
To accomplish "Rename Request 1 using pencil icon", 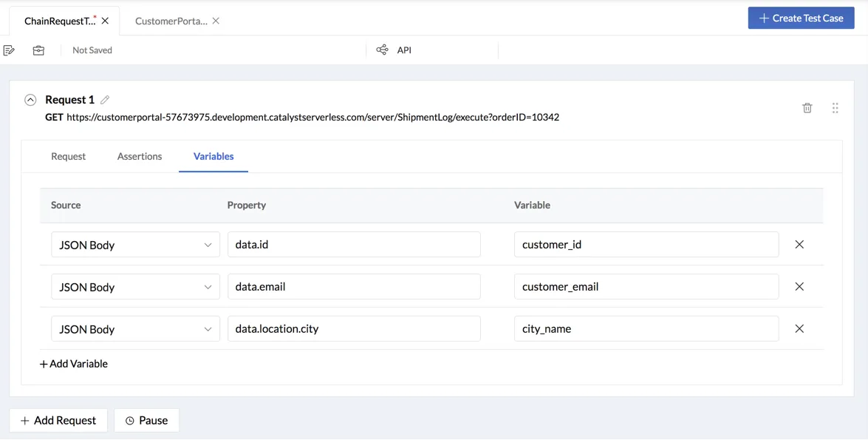I will pyautogui.click(x=105, y=100).
